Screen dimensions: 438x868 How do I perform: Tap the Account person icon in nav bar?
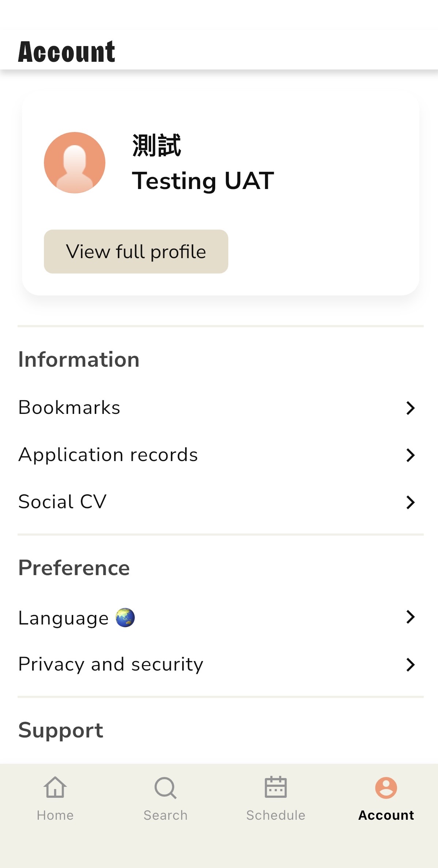386,788
